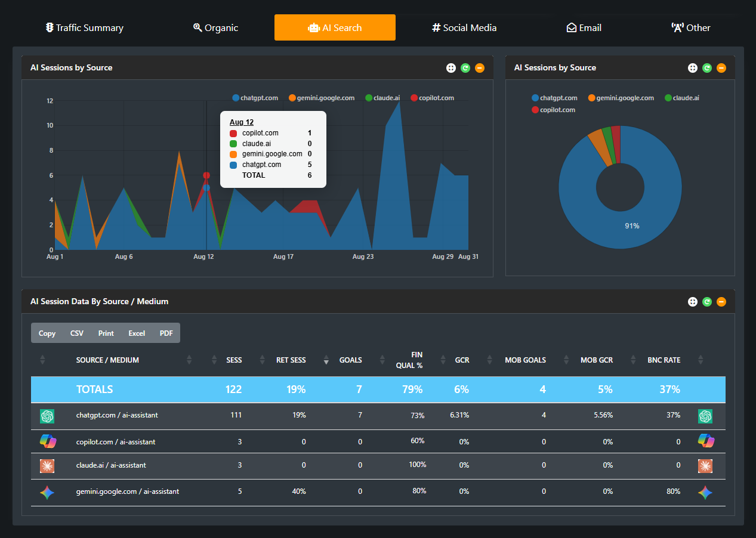Image resolution: width=756 pixels, height=538 pixels.
Task: Toggle gemini.google.com series in area chart legend
Action: 322,98
